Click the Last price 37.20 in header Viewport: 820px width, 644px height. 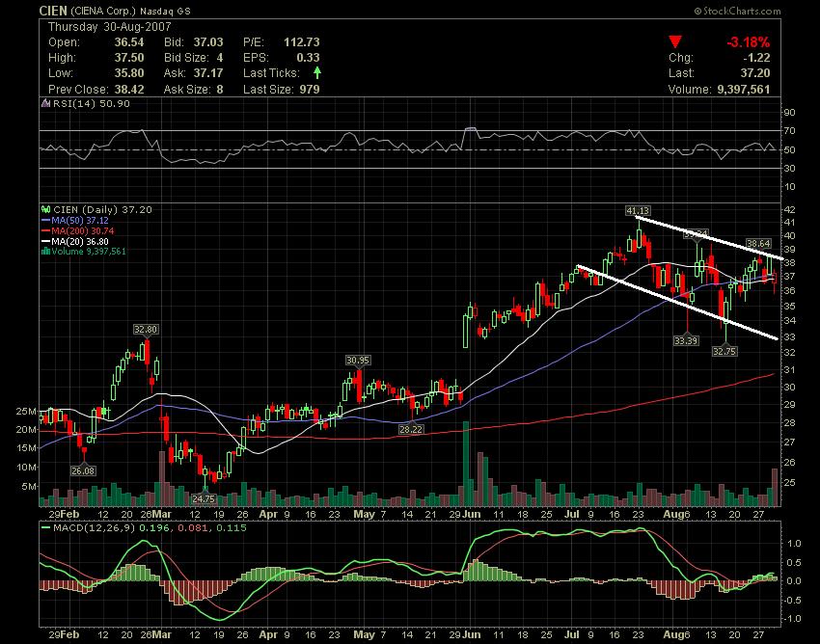coord(755,72)
